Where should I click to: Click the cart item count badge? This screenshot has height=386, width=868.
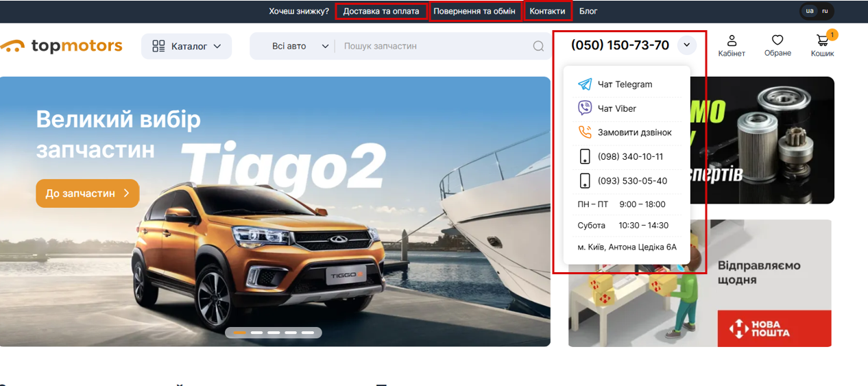[x=832, y=34]
